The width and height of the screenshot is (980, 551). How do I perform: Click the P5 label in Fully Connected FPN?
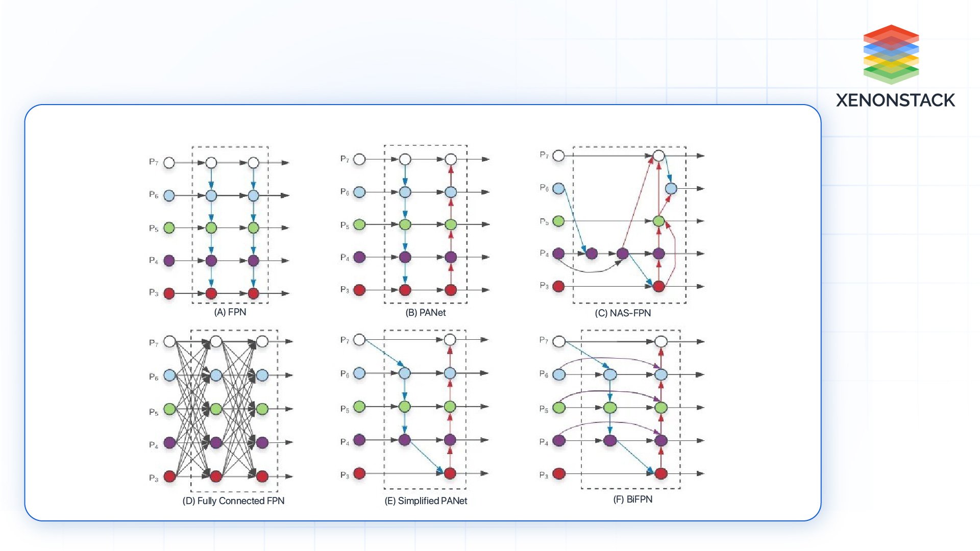click(154, 412)
